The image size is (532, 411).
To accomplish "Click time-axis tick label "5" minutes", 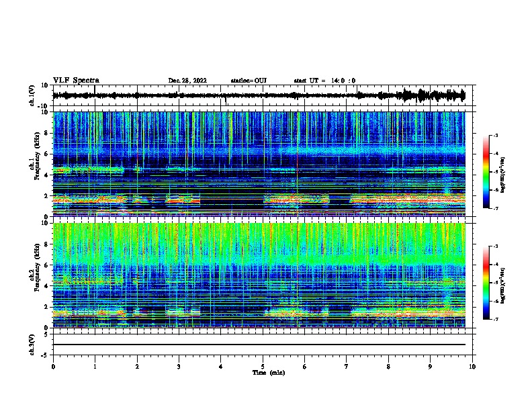I will click(x=263, y=367).
